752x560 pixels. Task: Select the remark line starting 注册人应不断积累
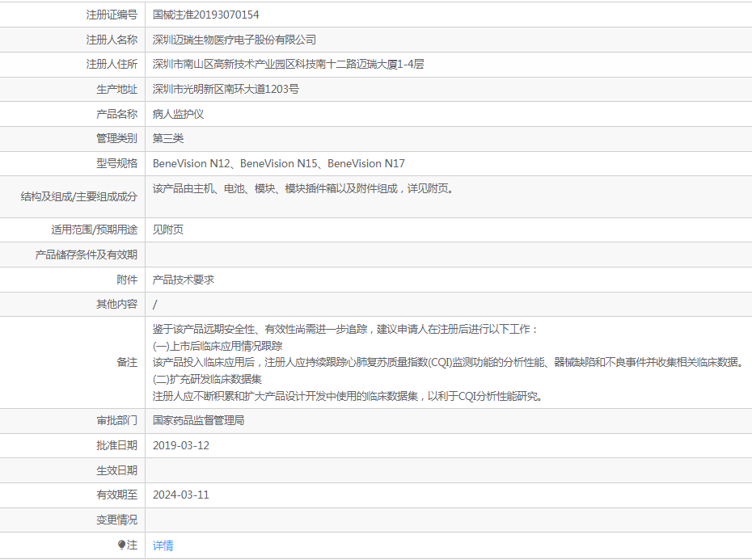pyautogui.click(x=348, y=396)
